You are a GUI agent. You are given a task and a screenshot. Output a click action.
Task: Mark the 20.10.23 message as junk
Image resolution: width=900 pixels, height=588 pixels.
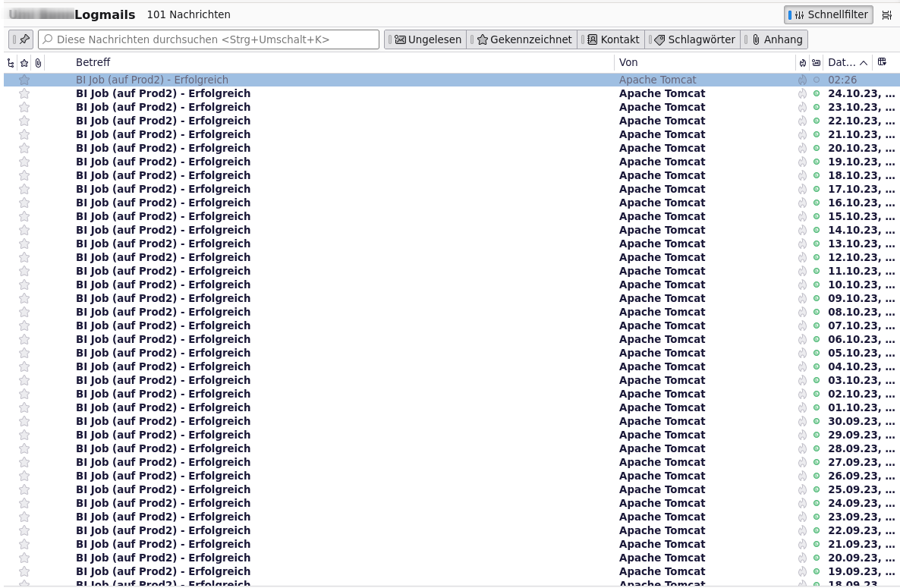pos(802,148)
